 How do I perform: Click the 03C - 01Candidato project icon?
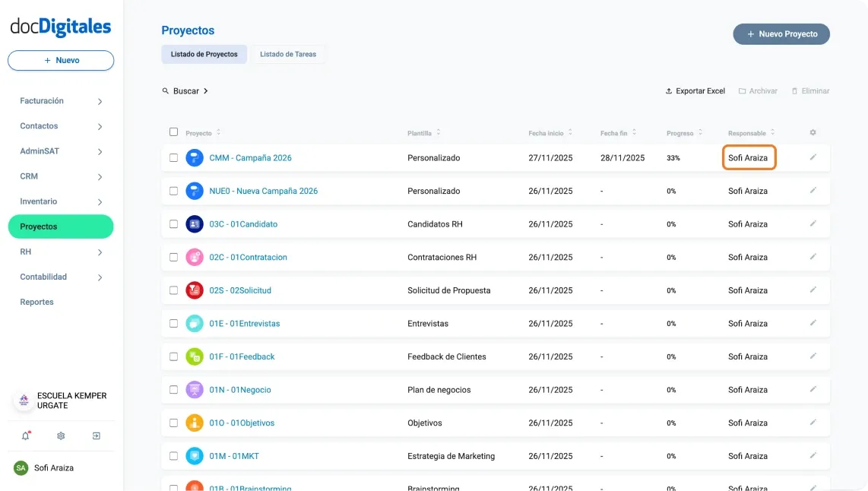point(195,224)
